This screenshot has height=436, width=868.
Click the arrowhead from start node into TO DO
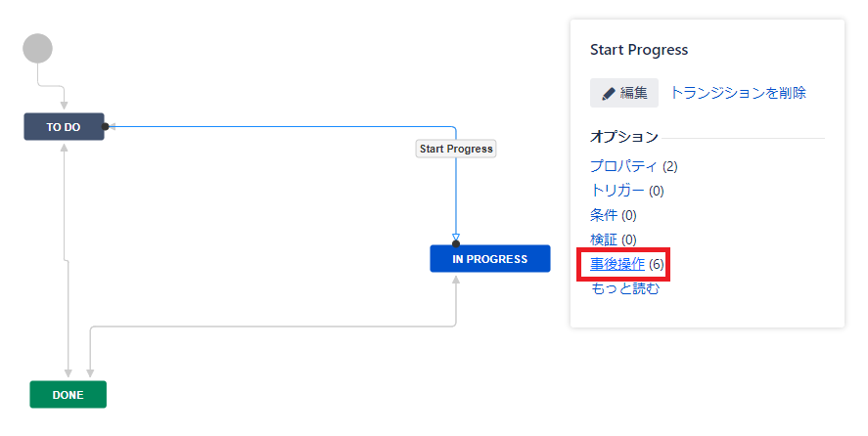[x=65, y=106]
